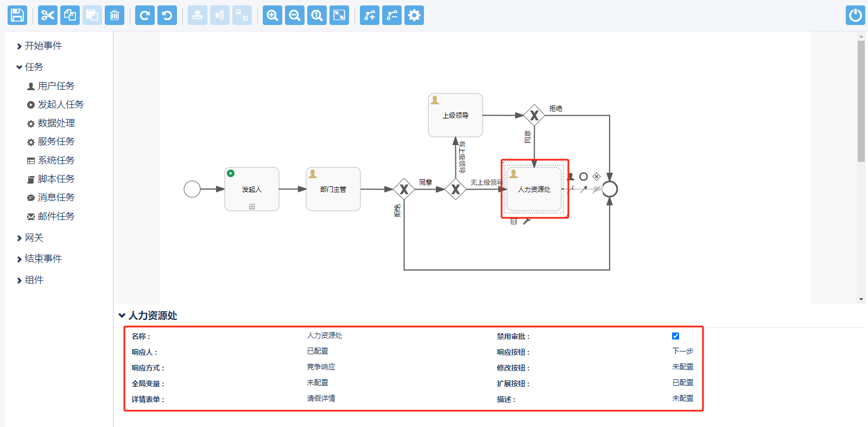Image resolution: width=868 pixels, height=427 pixels.
Task: Click the Zoom out magnifier icon
Action: point(295,15)
